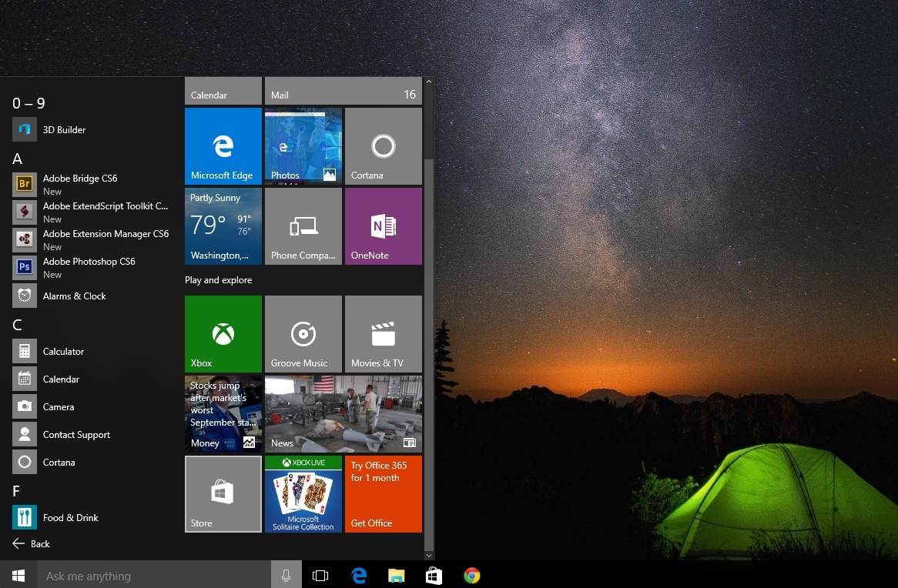Launch the Movies & TV tile
This screenshot has width=898, height=588.
pos(384,334)
